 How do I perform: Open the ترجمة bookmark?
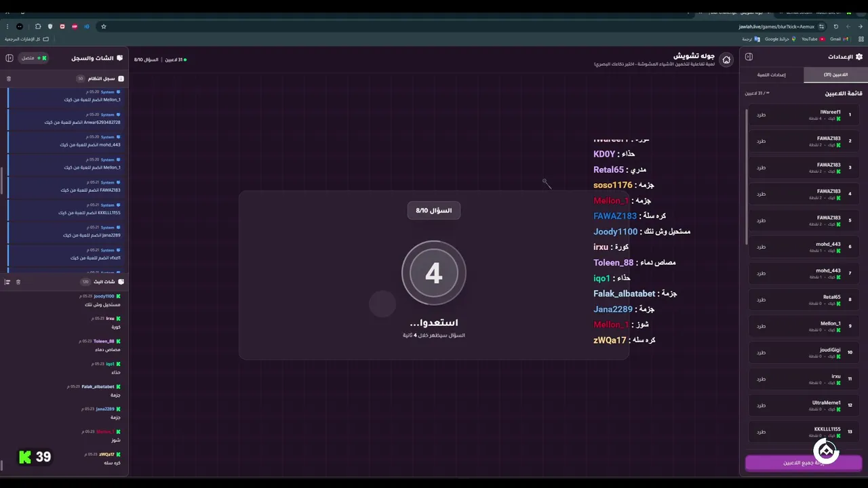pos(749,39)
